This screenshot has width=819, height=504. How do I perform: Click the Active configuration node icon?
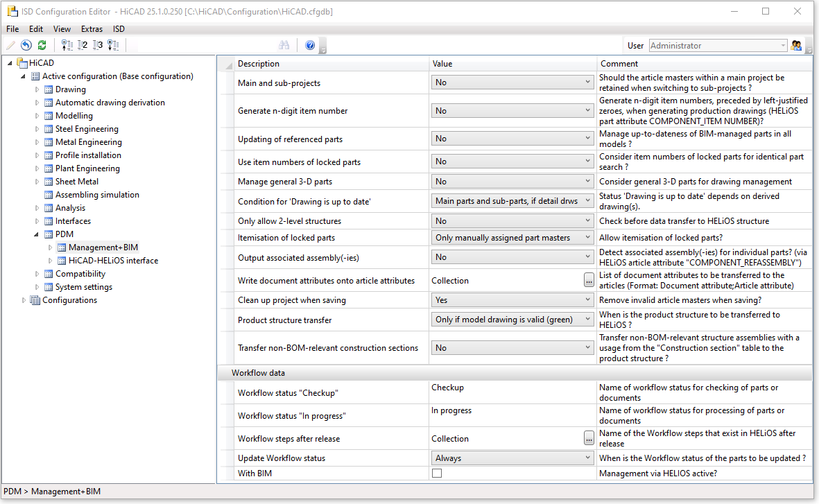[35, 76]
